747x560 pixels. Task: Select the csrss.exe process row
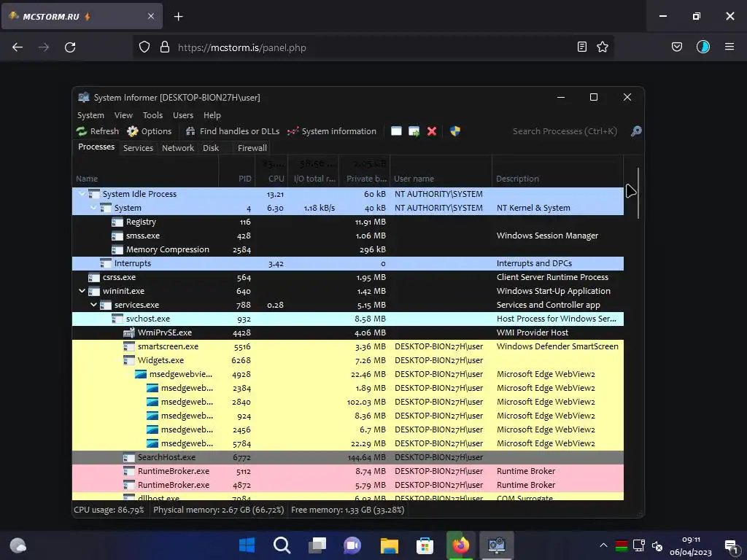tap(348, 277)
